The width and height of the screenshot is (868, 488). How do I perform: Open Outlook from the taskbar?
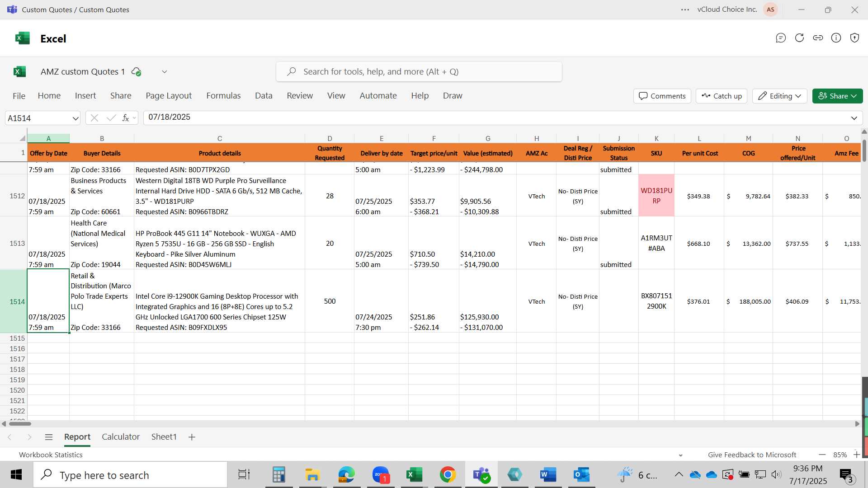point(581,475)
